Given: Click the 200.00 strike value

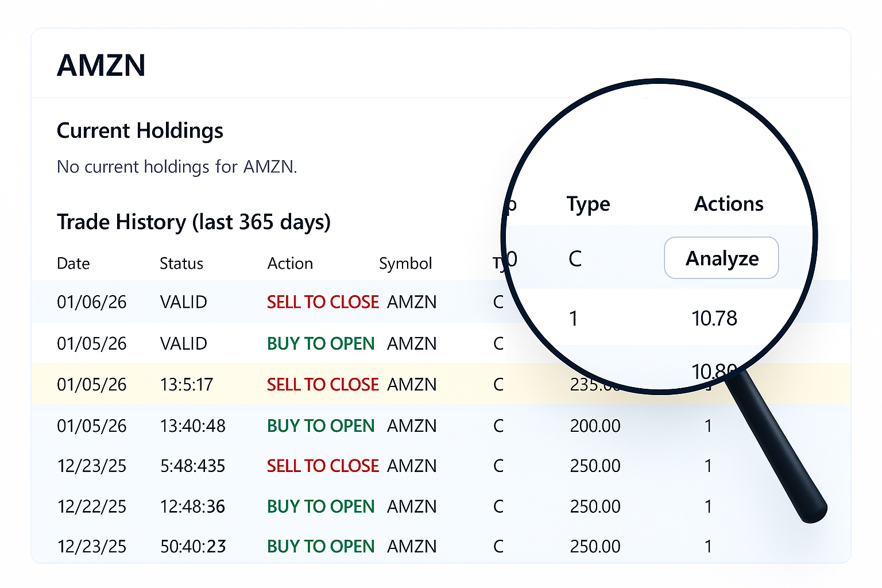Looking at the screenshot, I should [x=595, y=426].
